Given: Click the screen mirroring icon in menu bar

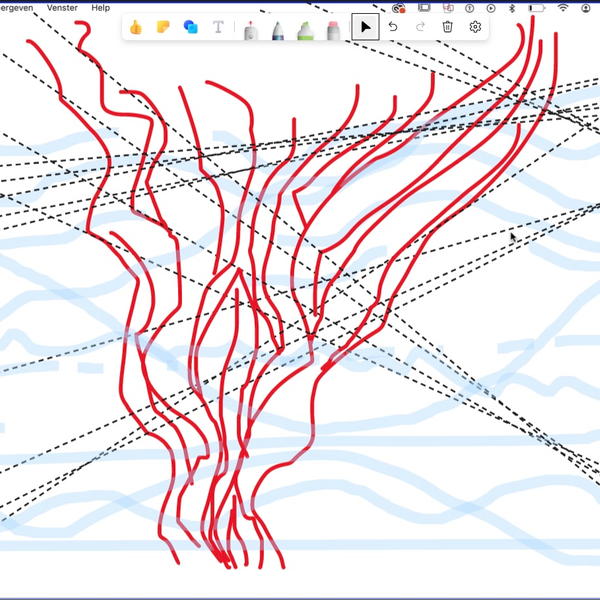Looking at the screenshot, I should click(x=423, y=7).
